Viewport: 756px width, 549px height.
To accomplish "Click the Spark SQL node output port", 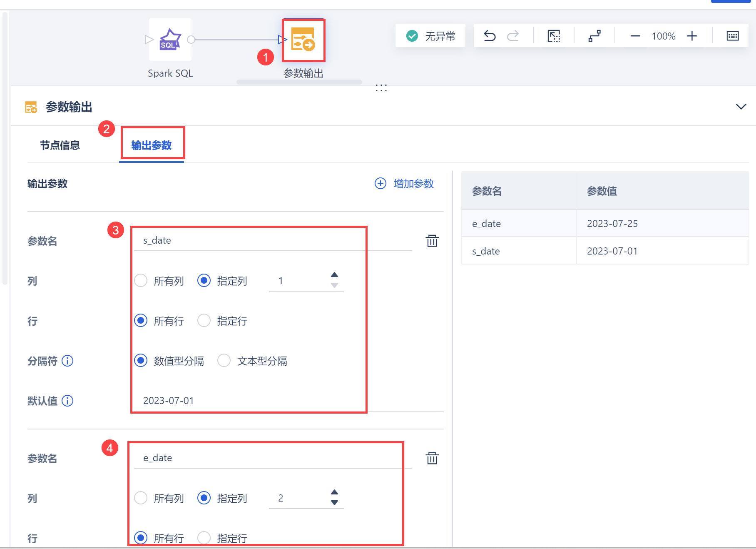I will [191, 40].
